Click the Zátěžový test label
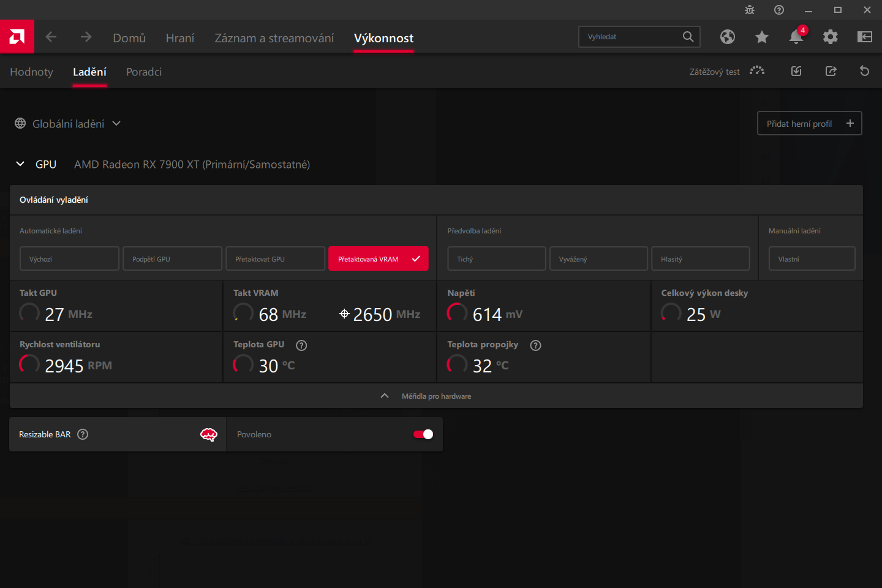 pyautogui.click(x=714, y=72)
